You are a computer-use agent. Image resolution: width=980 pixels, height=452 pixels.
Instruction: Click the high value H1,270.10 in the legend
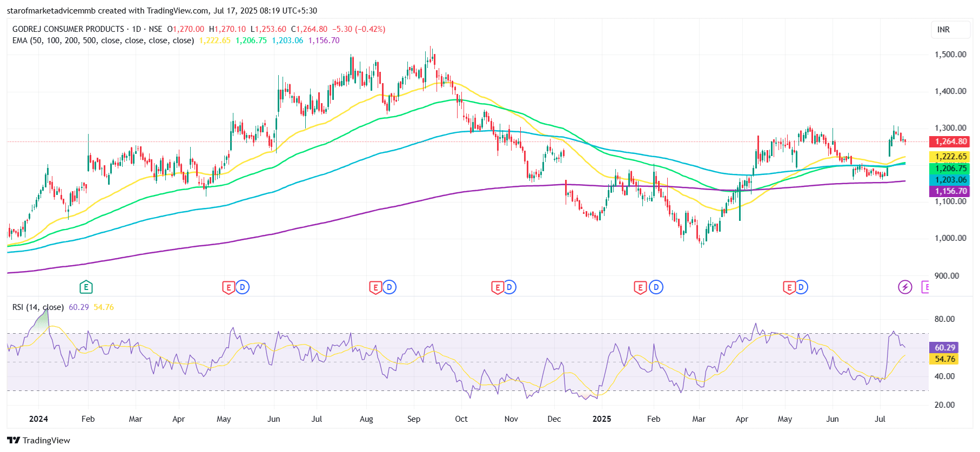[x=227, y=29]
